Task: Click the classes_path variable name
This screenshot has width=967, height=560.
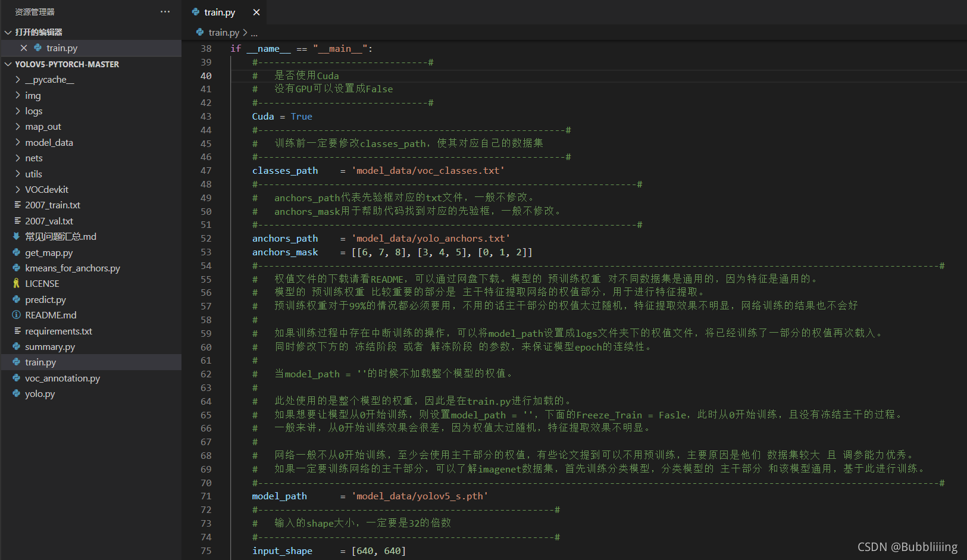Action: (x=285, y=171)
